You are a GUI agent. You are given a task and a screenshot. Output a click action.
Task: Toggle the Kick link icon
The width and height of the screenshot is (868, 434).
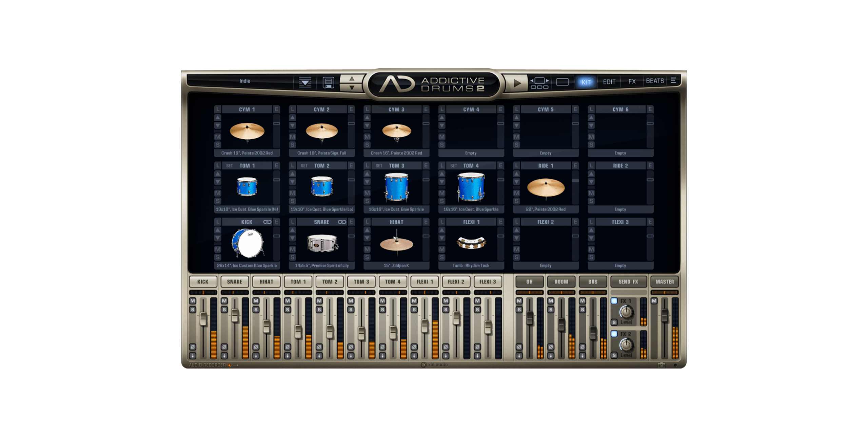pyautogui.click(x=267, y=222)
